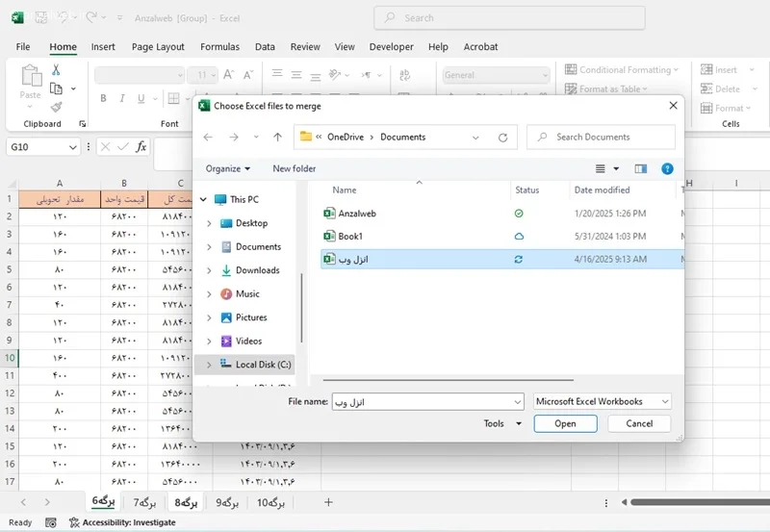Click the Search Documents field
The image size is (770, 532).
click(601, 138)
